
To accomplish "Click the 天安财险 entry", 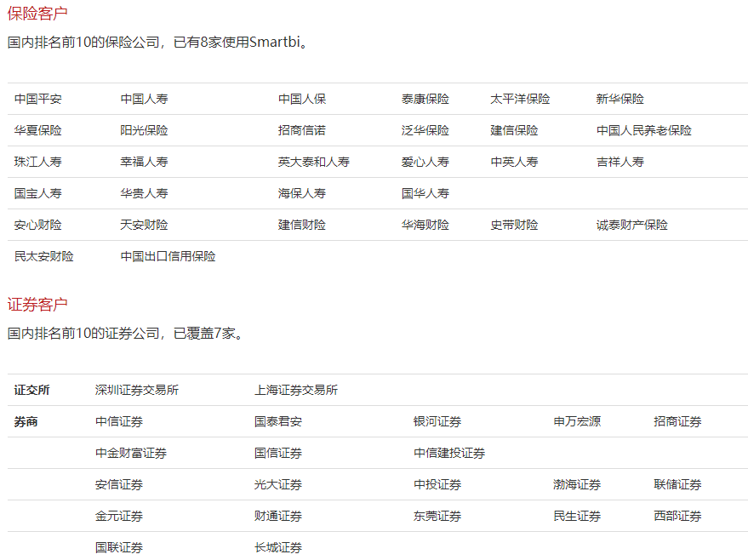I will [144, 225].
